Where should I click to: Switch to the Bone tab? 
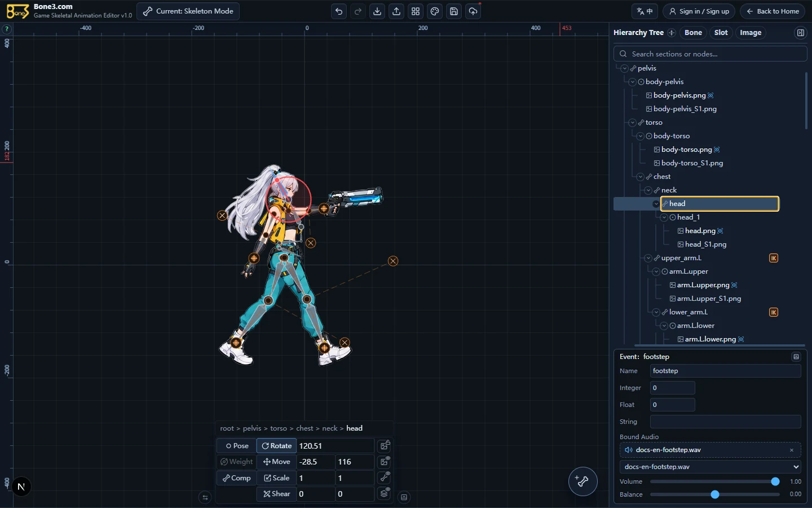point(693,33)
